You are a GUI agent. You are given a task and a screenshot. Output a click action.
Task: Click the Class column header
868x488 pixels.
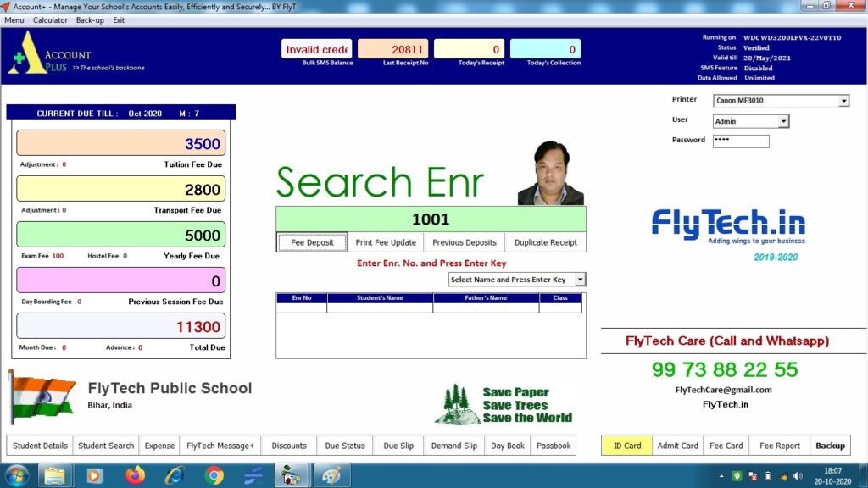click(560, 297)
